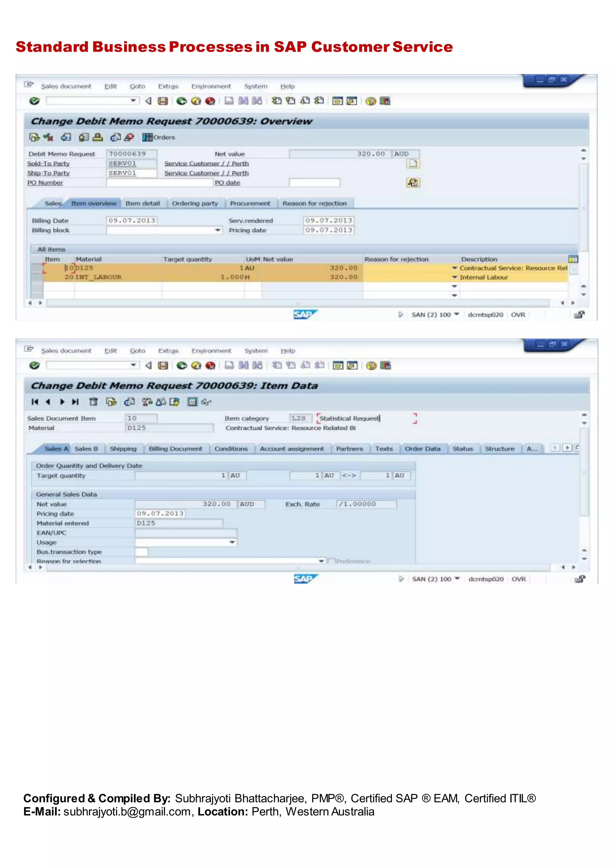Image resolution: width=614 pixels, height=868 pixels.
Task: Click Save disk icon in Item Data window
Action: point(163,366)
